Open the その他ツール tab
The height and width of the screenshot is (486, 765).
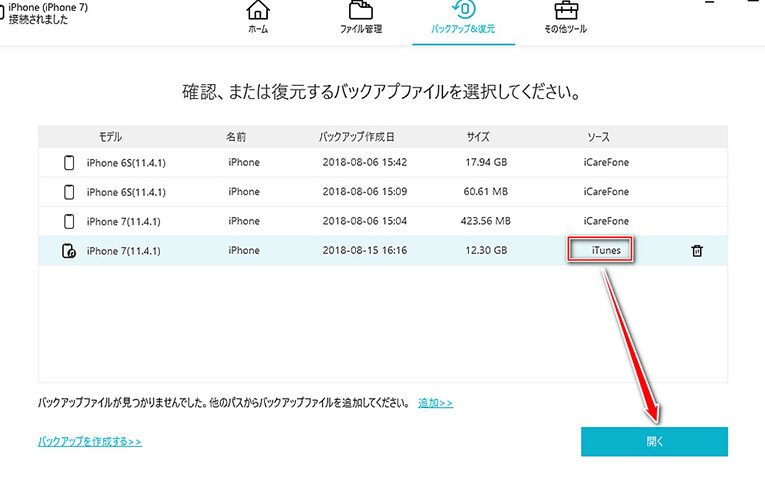pos(564,30)
